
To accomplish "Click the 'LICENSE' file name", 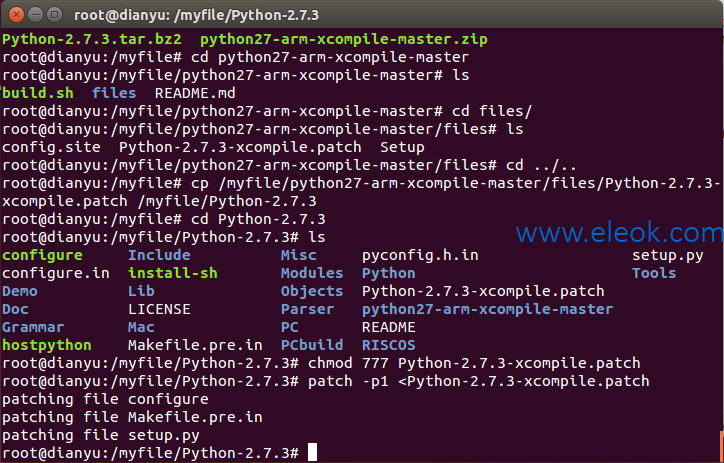I will (159, 309).
